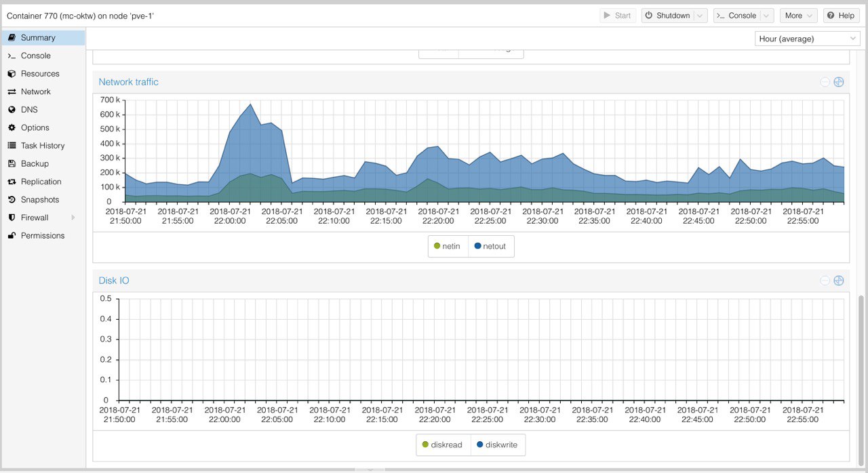Open the Shutdown dropdown arrow
The width and height of the screenshot is (868, 473).
coord(701,16)
